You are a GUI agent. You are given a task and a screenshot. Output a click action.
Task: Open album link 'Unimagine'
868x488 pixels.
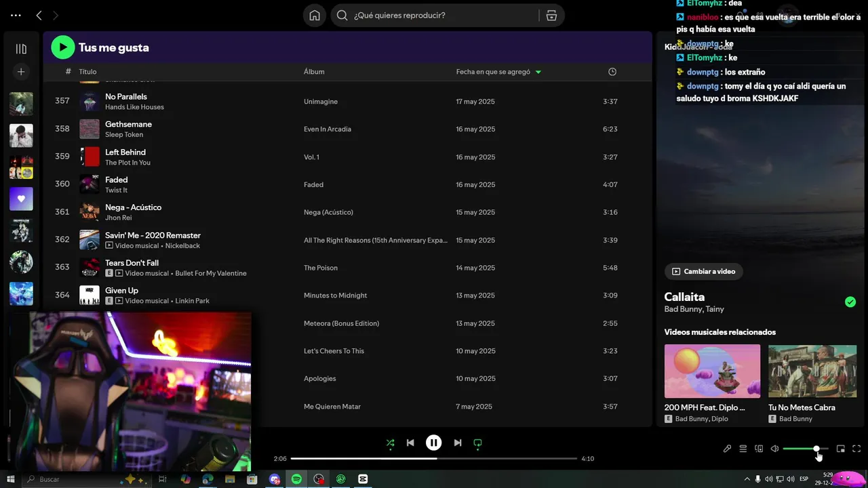point(321,102)
